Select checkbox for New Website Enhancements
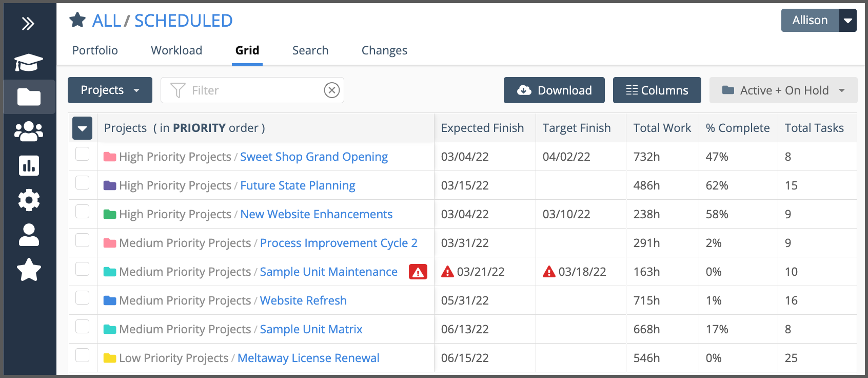Screen dimensions: 868x378 pyautogui.click(x=83, y=212)
